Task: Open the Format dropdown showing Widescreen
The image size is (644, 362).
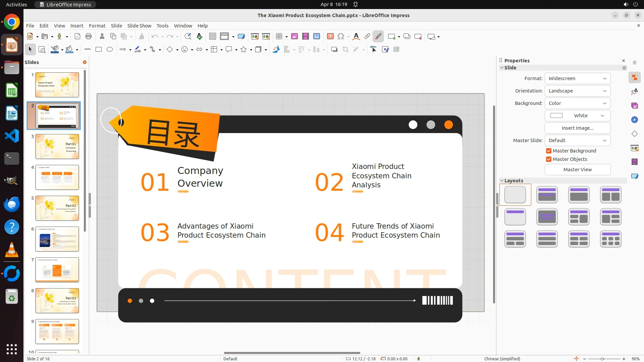Action: coord(577,78)
